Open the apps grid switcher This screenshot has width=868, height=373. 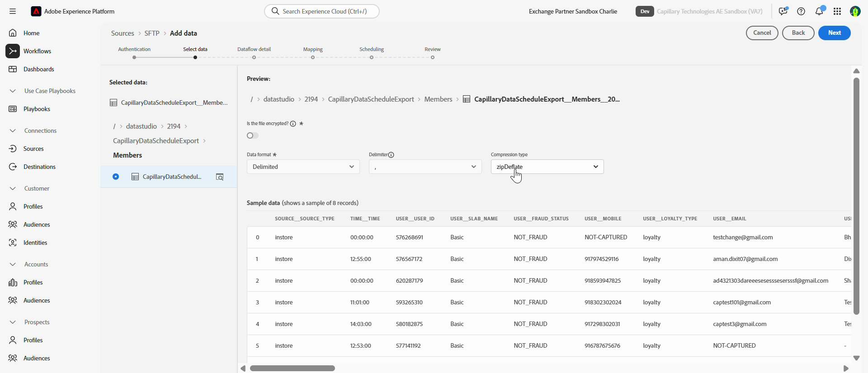tap(837, 11)
